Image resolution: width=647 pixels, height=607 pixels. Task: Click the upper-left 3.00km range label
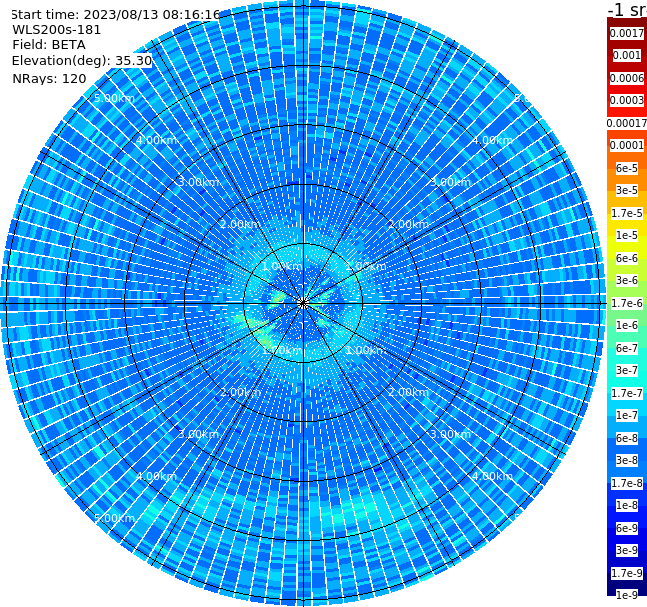point(198,182)
